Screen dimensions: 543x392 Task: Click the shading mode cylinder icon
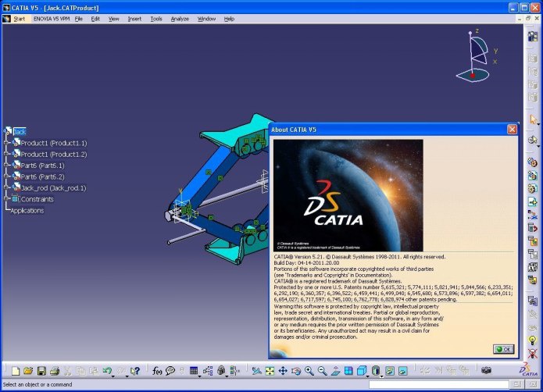tap(376, 371)
